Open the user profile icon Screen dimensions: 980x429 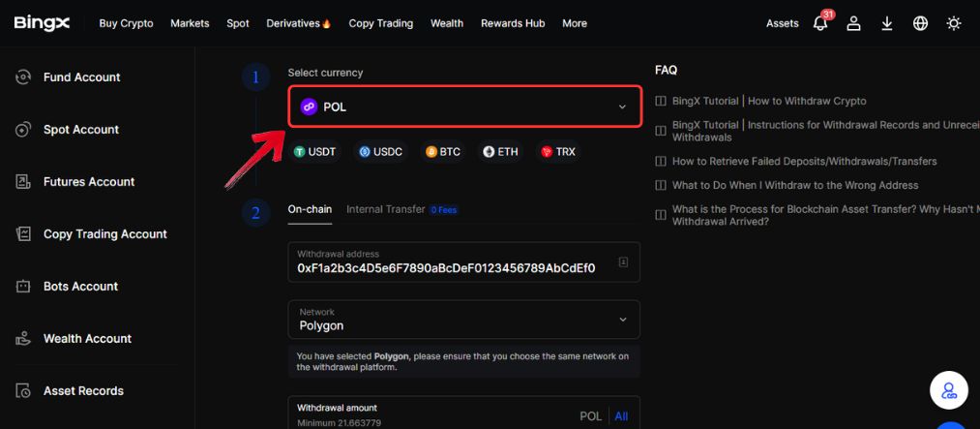853,24
